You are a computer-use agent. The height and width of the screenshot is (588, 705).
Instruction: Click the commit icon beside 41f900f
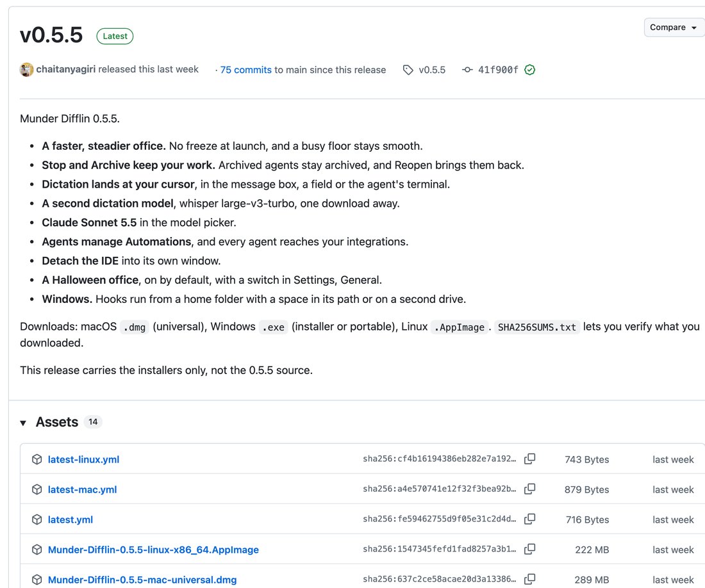coord(467,70)
